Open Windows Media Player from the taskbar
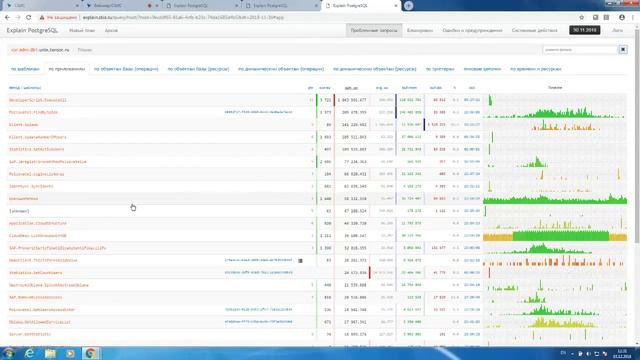Image resolution: width=640 pixels, height=360 pixels. tap(70, 353)
